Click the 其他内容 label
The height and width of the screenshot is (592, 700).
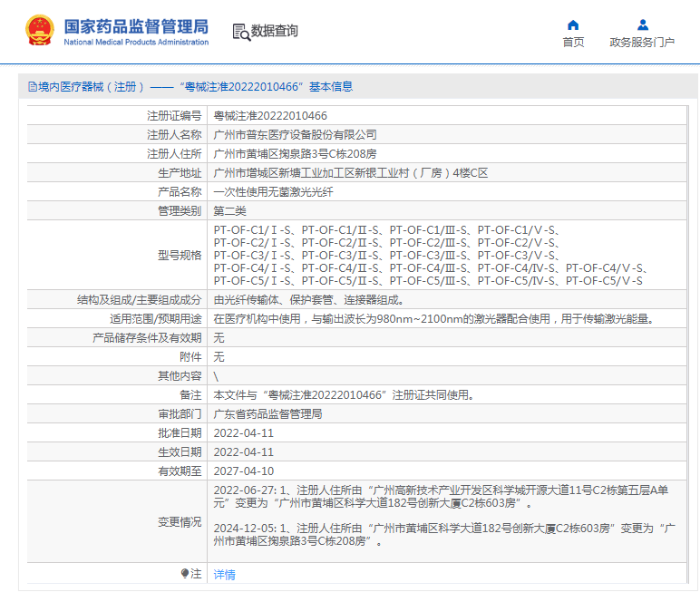[180, 376]
